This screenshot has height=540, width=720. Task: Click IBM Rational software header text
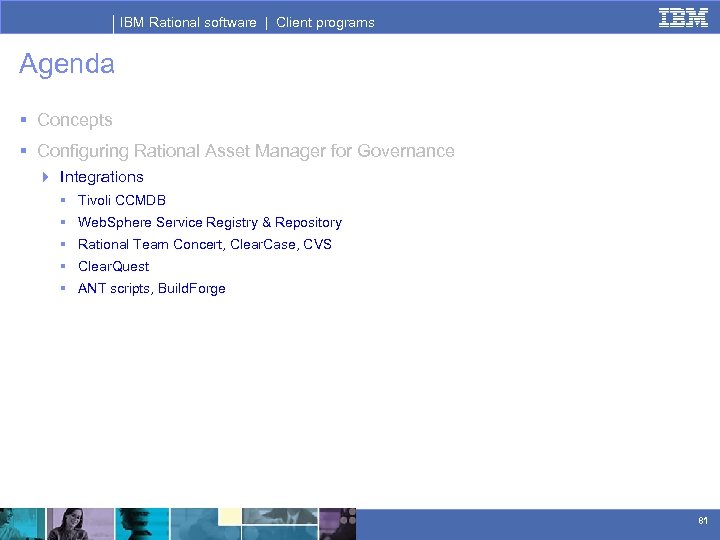[188, 22]
